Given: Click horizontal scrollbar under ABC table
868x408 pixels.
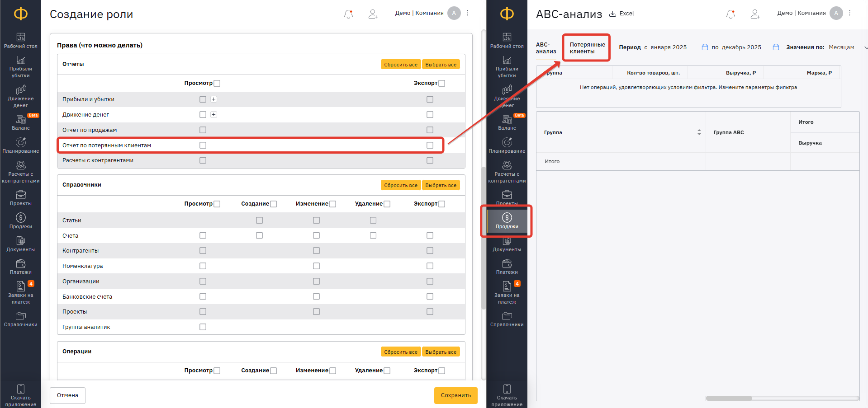Looking at the screenshot, I should point(729,399).
